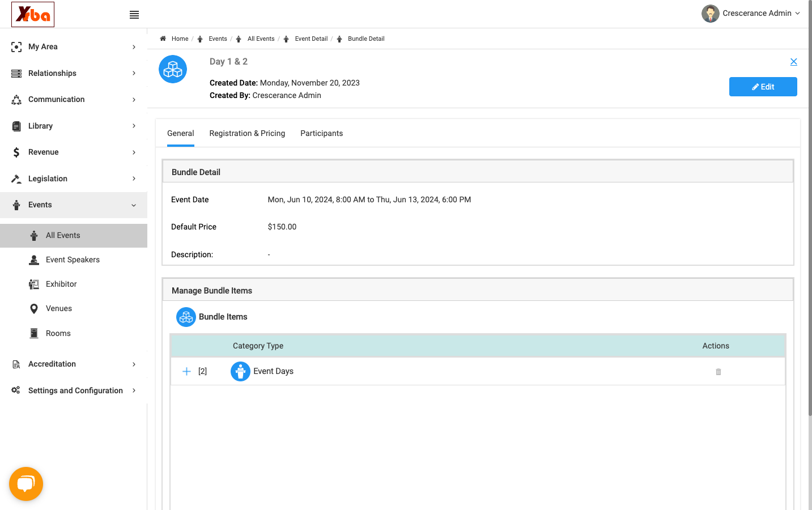Click the Relationships sidebar icon
The height and width of the screenshot is (510, 812).
pos(16,74)
